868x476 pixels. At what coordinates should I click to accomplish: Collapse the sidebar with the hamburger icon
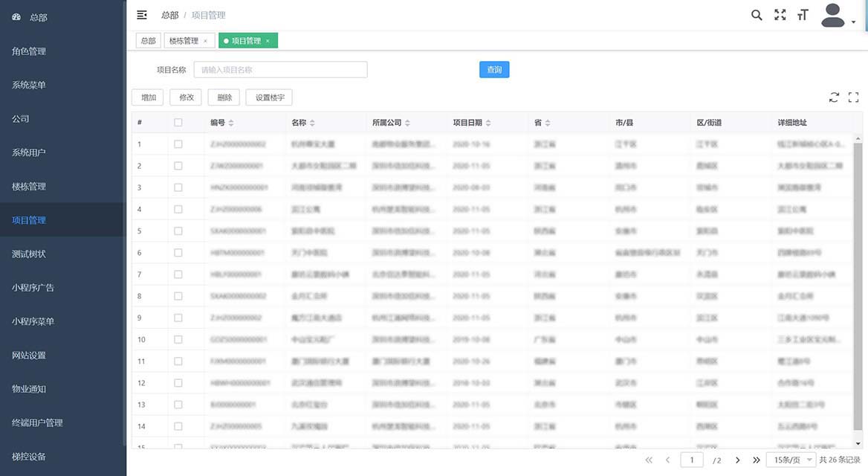(142, 15)
